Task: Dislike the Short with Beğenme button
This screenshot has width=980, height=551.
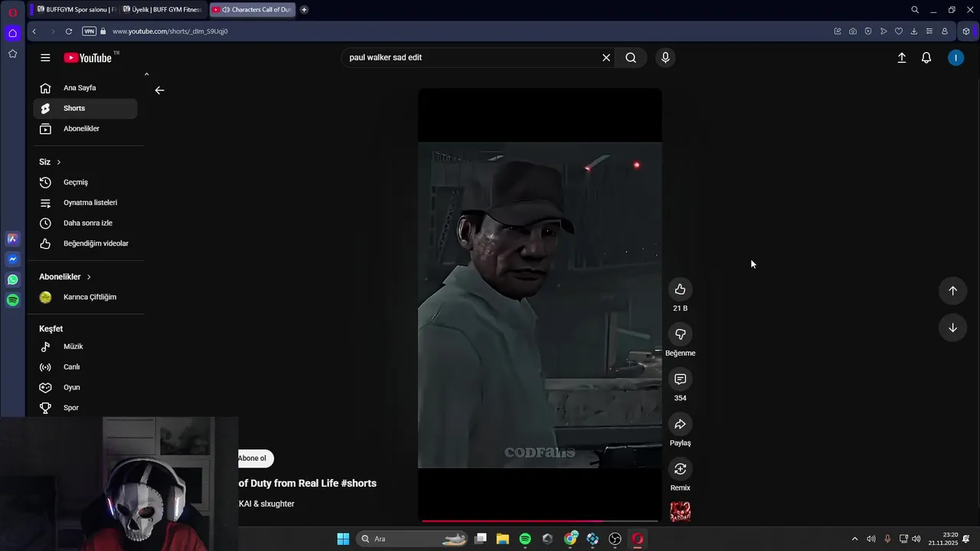Action: click(x=680, y=334)
